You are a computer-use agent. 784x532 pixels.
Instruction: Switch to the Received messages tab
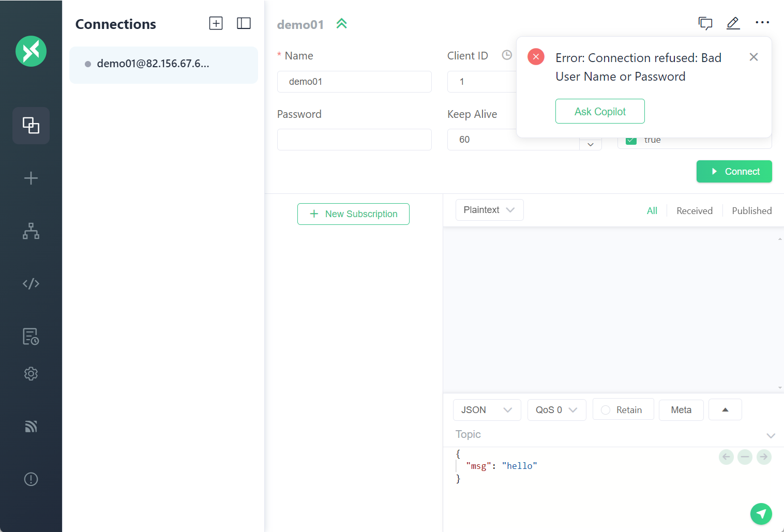694,211
